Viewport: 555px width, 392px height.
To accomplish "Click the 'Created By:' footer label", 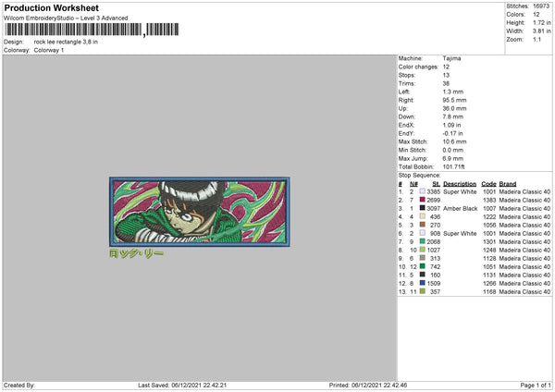I will point(19,386).
